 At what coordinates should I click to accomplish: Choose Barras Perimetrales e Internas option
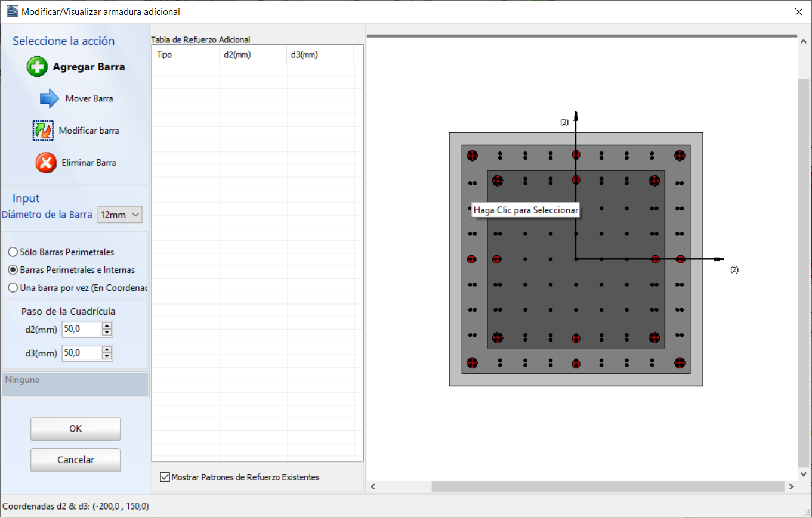[13, 270]
